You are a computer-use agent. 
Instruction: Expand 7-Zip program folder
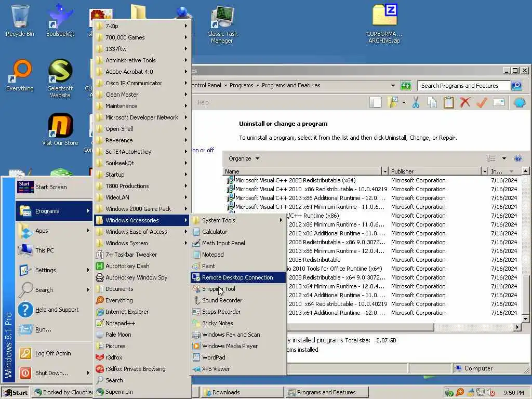tap(142, 26)
